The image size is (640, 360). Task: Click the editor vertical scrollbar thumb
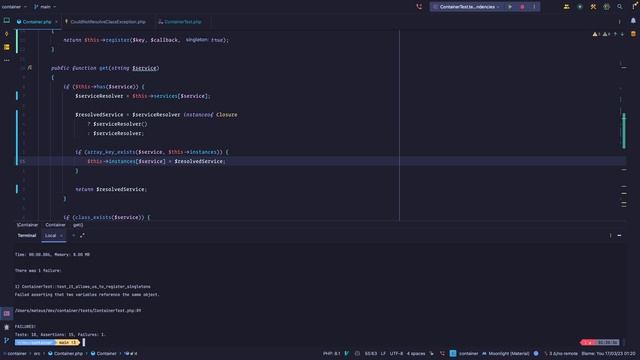point(624,131)
